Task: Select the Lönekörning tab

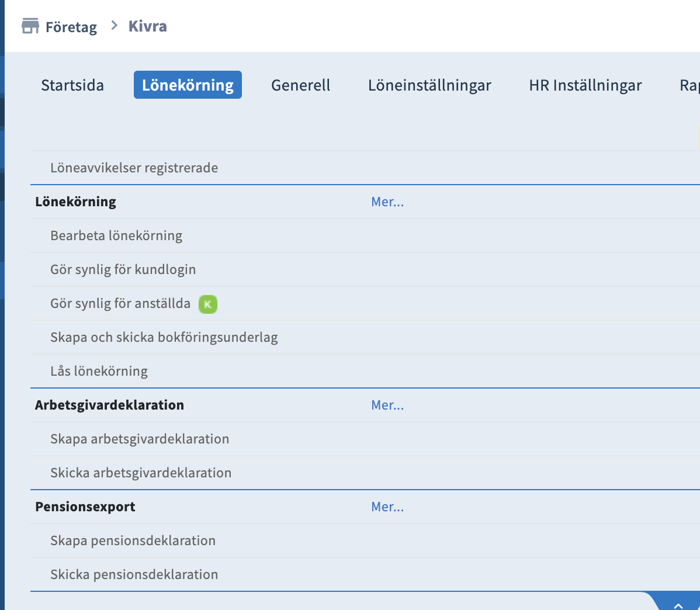Action: coord(188,85)
